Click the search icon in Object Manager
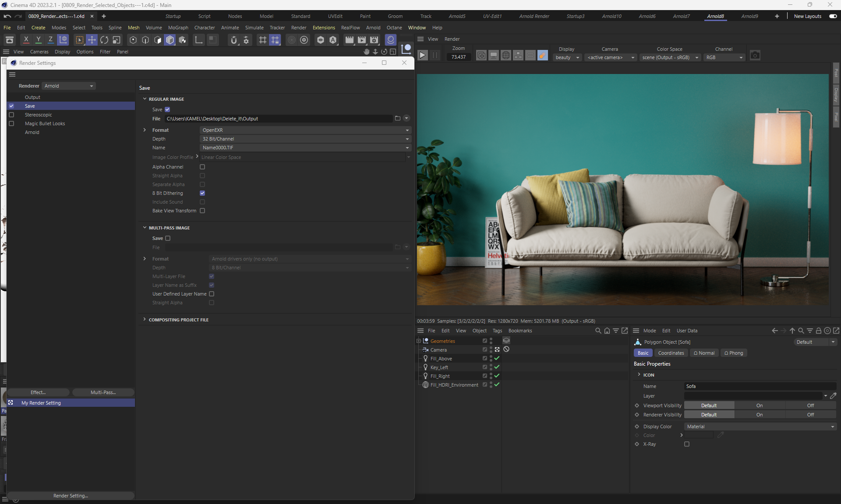 point(598,331)
